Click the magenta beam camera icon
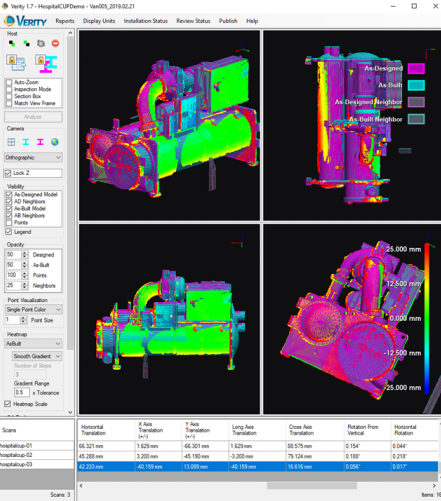Viewport: 441px width, 501px height. click(x=40, y=142)
